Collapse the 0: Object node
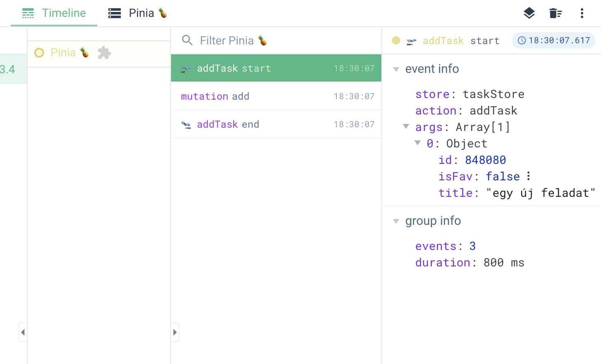Screen dimensions: 601x364 tap(418, 143)
